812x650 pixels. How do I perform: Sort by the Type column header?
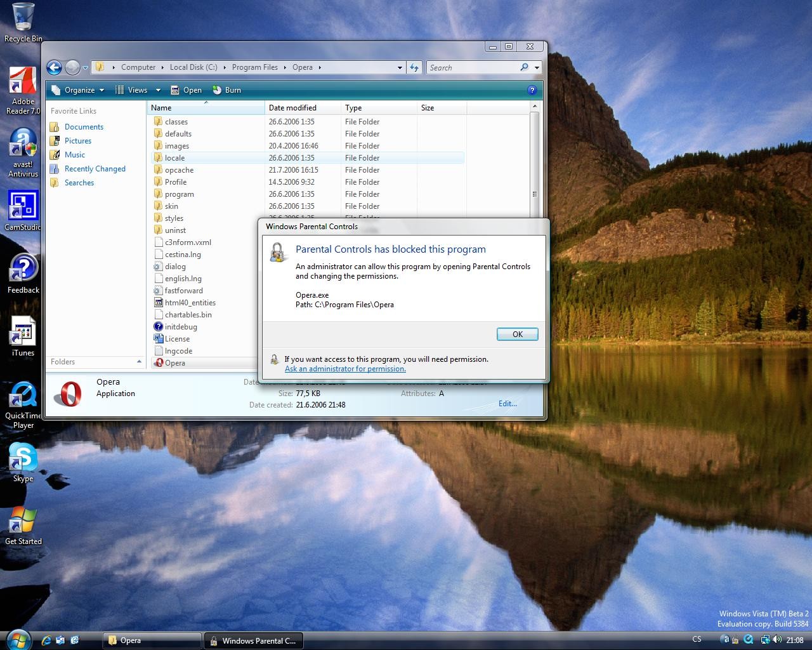(379, 108)
